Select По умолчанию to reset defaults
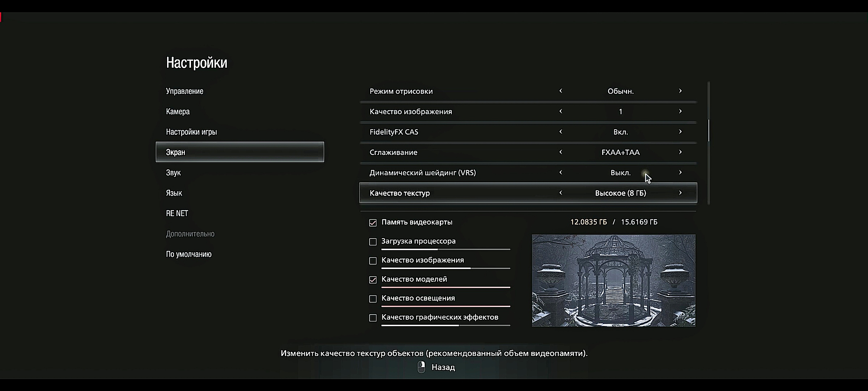This screenshot has height=391, width=868. [x=189, y=254]
